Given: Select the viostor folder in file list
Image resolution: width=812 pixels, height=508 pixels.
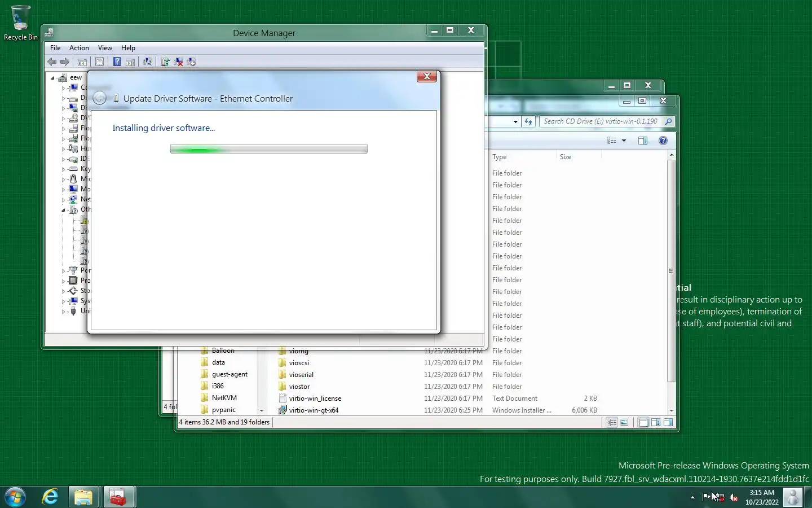Looking at the screenshot, I should [x=294, y=387].
